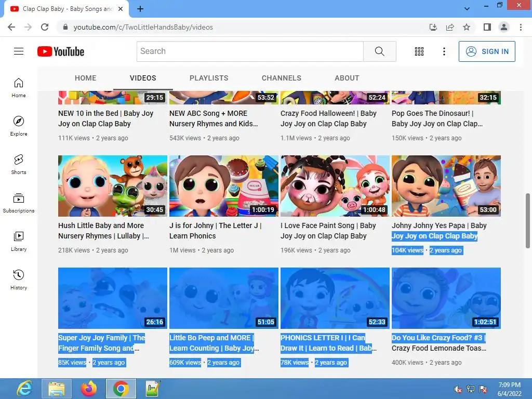
Task: Click the muted volume tray icon
Action: tap(458, 389)
